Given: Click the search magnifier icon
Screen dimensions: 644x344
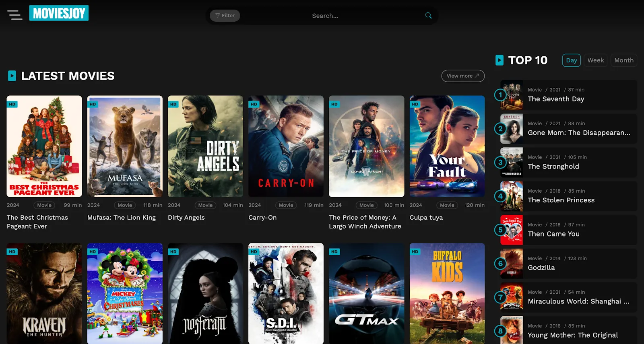Looking at the screenshot, I should click(x=428, y=15).
